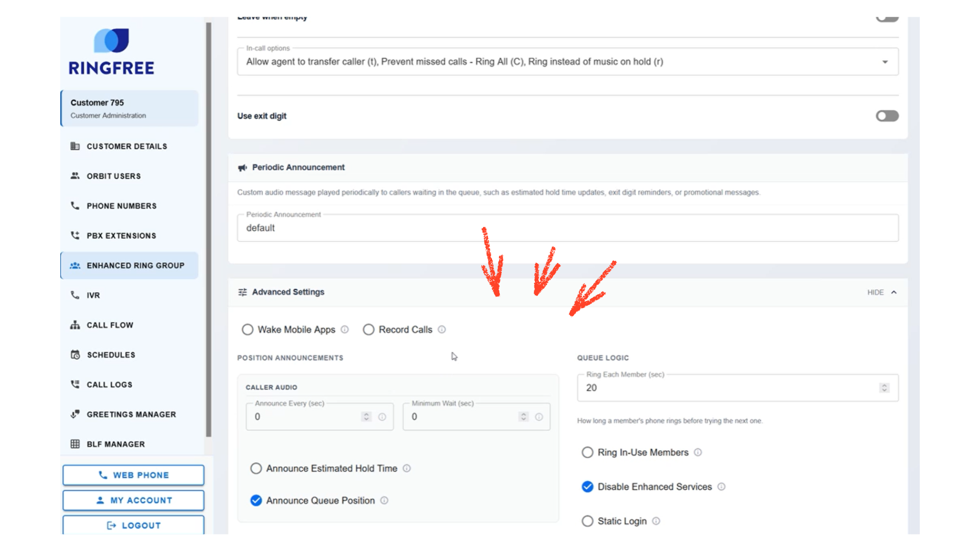The height and width of the screenshot is (551, 980).
Task: Uncheck Announce Queue Position option
Action: click(256, 500)
